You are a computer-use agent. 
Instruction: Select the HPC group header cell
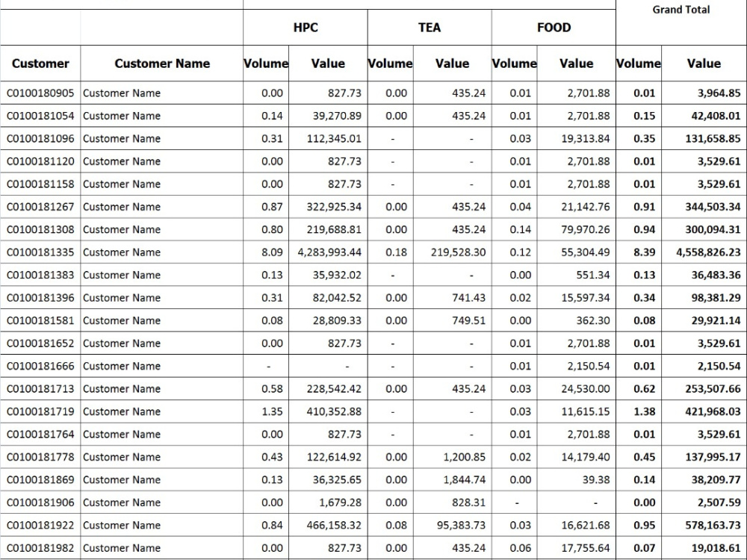coord(306,28)
